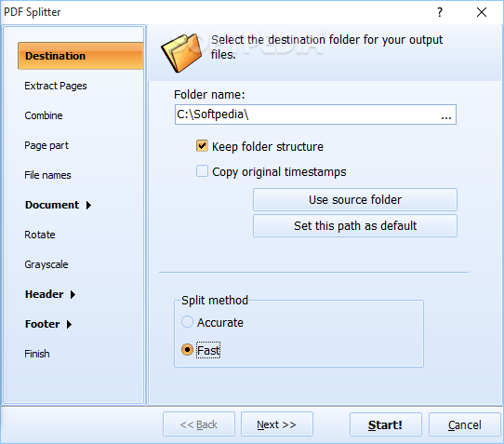
Task: Select the Footer sidebar entry
Action: 42,324
